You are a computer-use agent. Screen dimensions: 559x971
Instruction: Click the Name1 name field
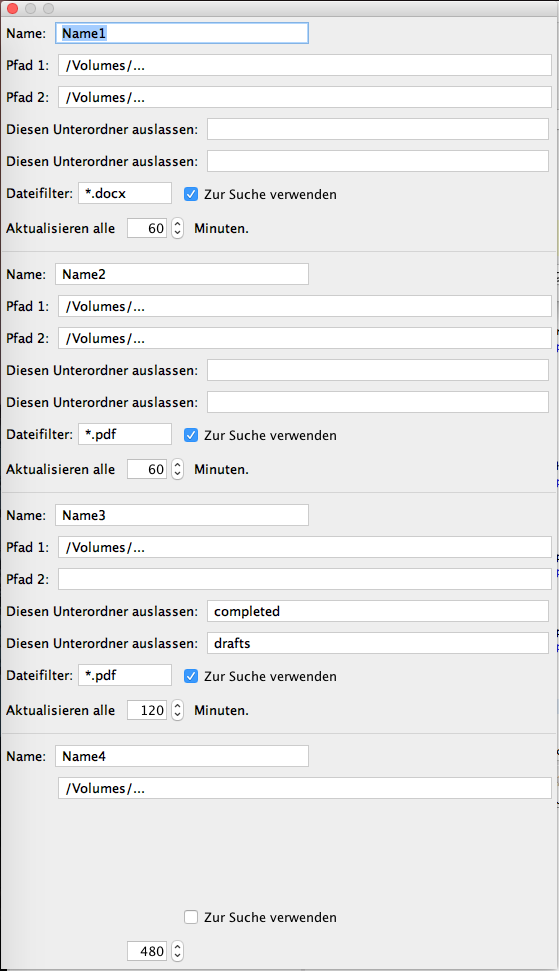click(x=182, y=33)
